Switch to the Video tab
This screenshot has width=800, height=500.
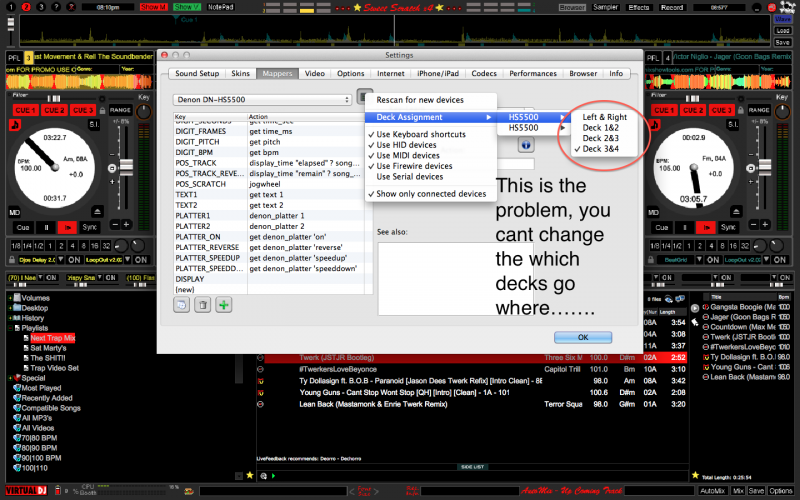[315, 73]
